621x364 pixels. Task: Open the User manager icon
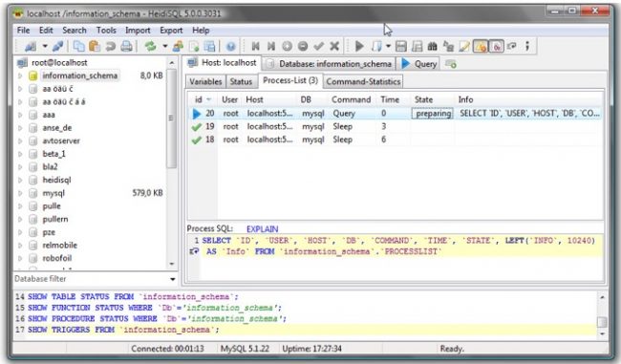click(178, 47)
